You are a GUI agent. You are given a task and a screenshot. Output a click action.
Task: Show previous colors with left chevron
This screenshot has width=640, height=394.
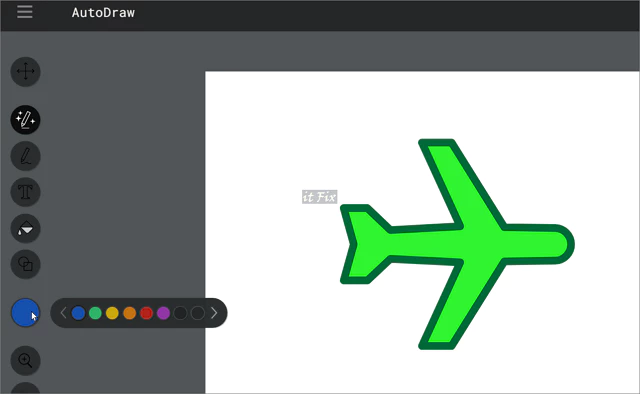(x=63, y=313)
